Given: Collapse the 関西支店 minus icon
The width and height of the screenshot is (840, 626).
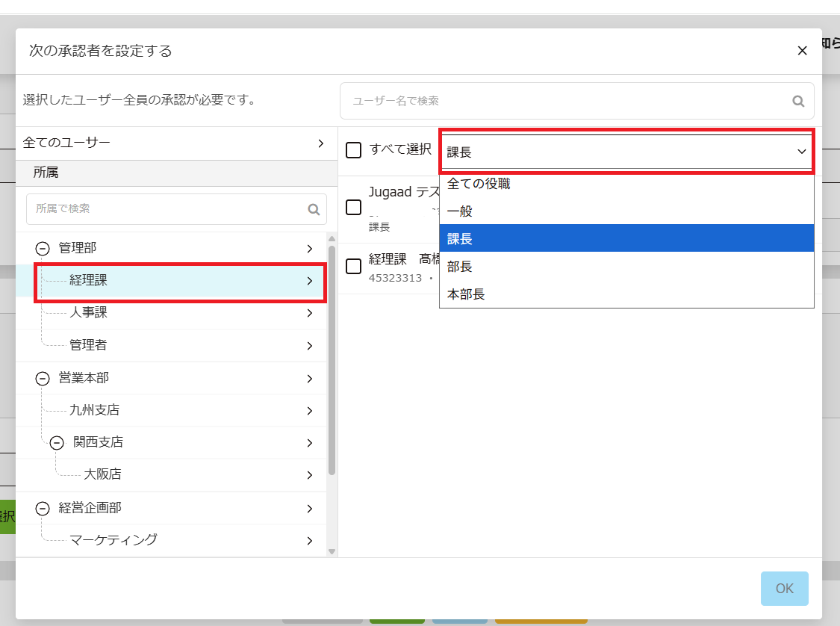Looking at the screenshot, I should coord(57,443).
